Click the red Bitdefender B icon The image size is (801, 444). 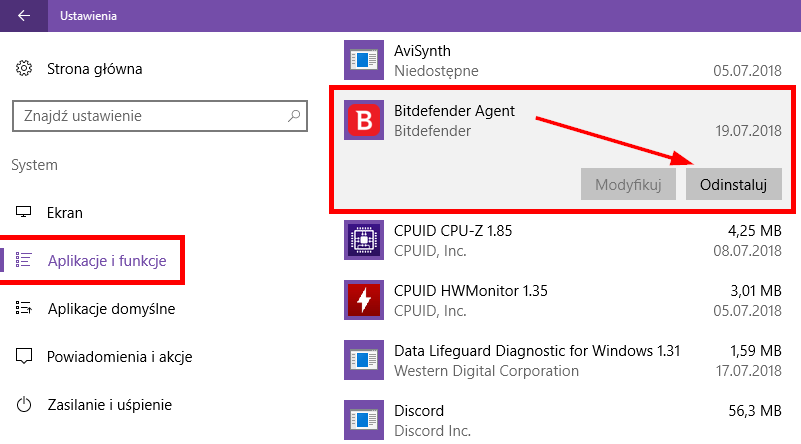(364, 120)
